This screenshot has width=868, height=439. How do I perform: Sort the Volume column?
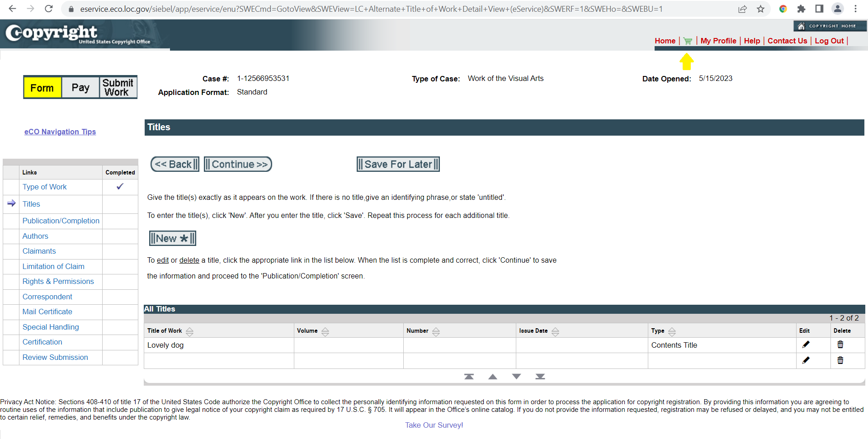325,331
